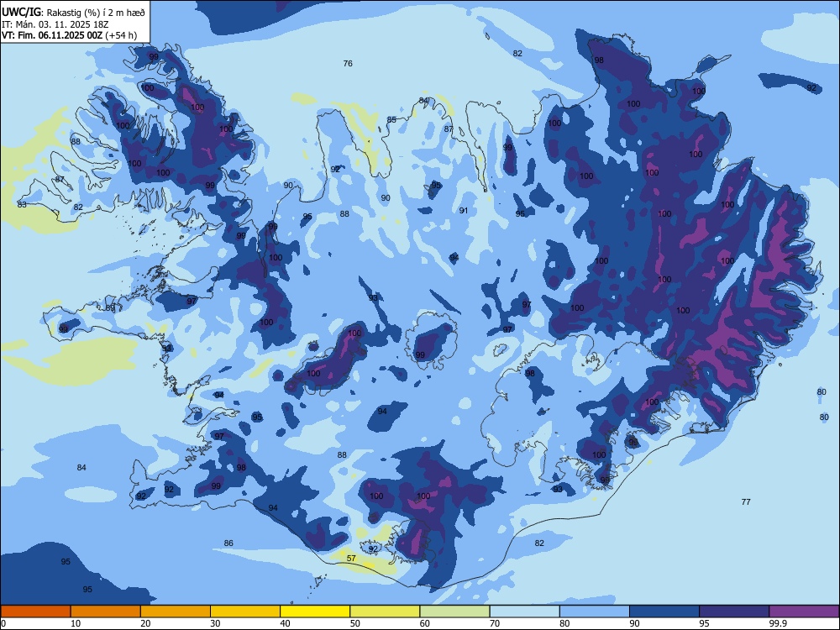Select the 95–99.9 indigo legend swatch
Image resolution: width=840 pixels, height=630 pixels.
pyautogui.click(x=734, y=612)
